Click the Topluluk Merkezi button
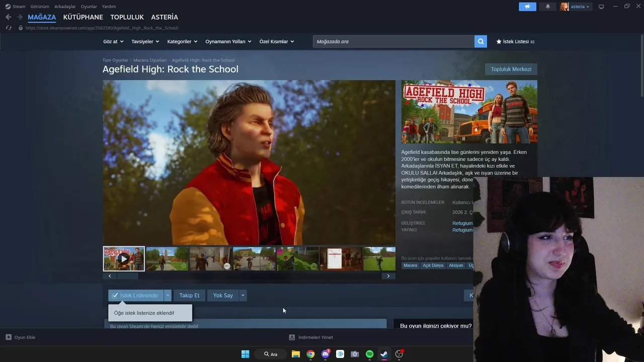Viewport: 644px width, 362px height. coord(511,69)
